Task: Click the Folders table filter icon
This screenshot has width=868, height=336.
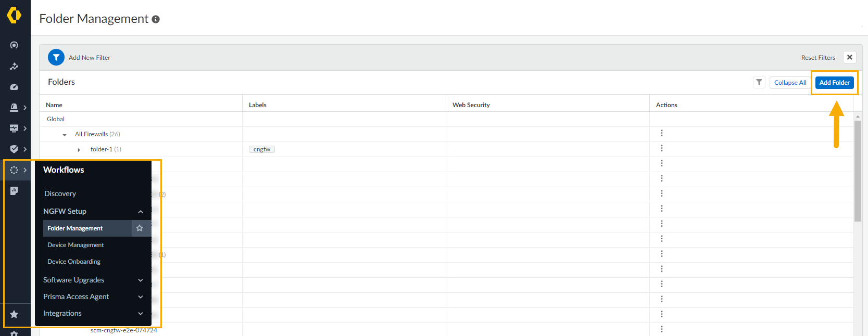Action: coord(759,82)
